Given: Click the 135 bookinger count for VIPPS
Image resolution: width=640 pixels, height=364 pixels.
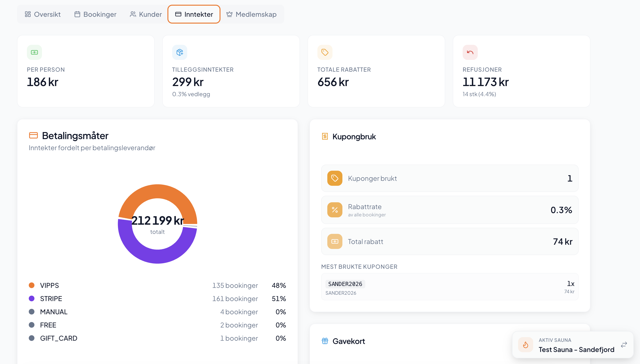Looking at the screenshot, I should pyautogui.click(x=235, y=285).
